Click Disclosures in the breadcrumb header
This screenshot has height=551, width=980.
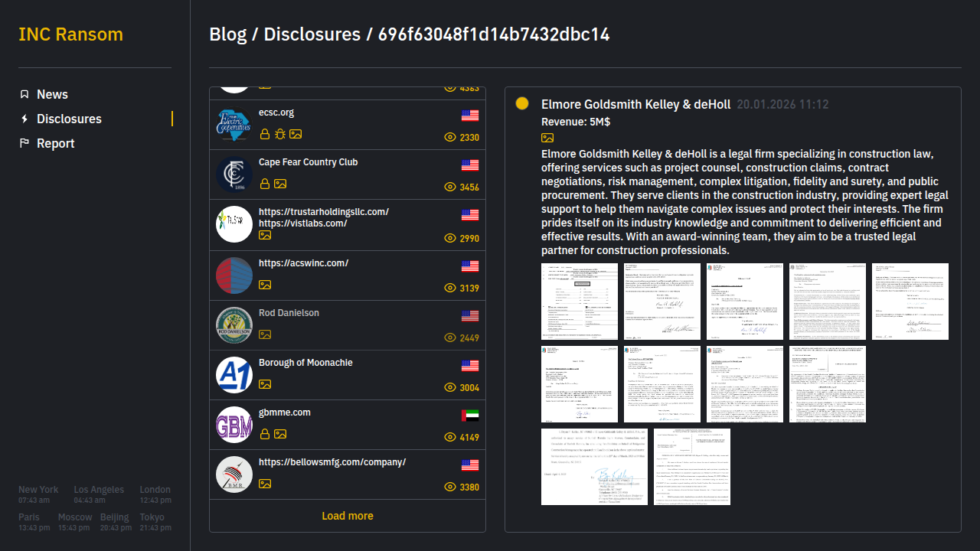312,34
